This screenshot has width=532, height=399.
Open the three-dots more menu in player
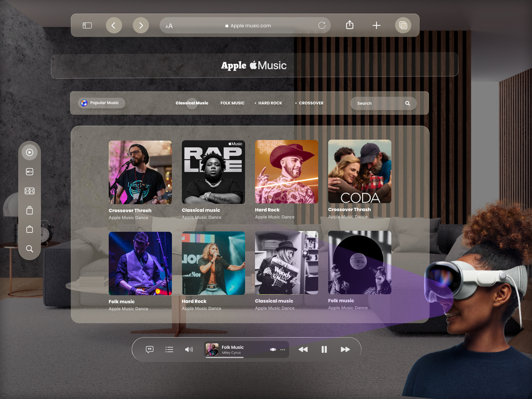[x=283, y=350]
